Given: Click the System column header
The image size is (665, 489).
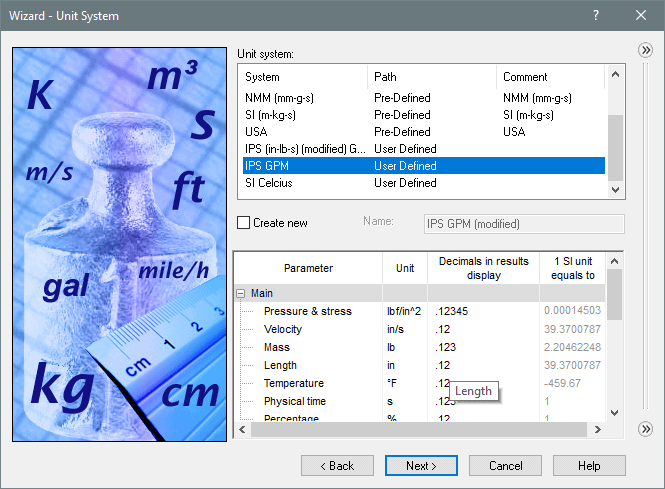Looking at the screenshot, I should (303, 77).
